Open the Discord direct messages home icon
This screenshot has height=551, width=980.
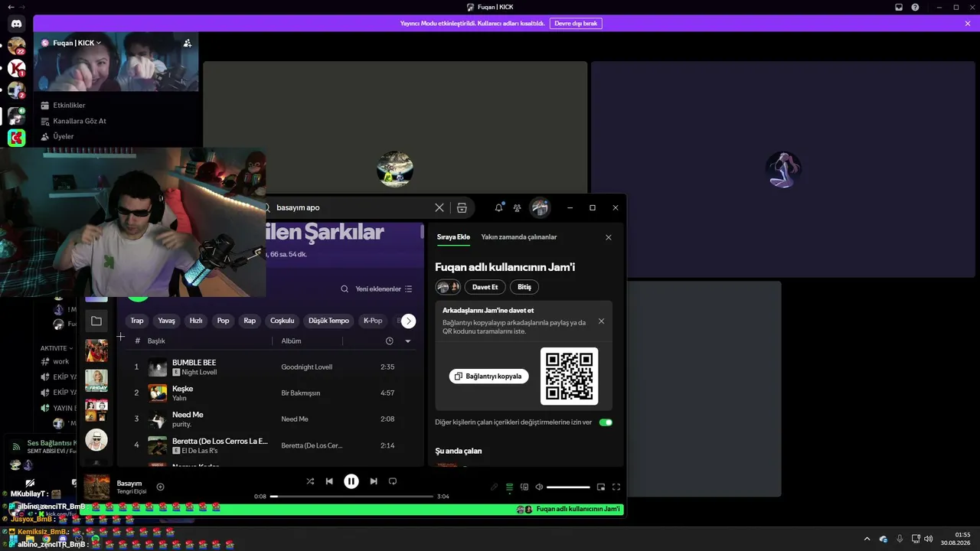click(17, 24)
